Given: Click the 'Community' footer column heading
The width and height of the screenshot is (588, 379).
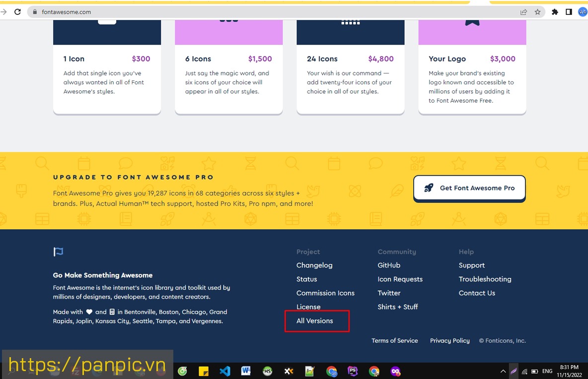Looking at the screenshot, I should coord(397,252).
